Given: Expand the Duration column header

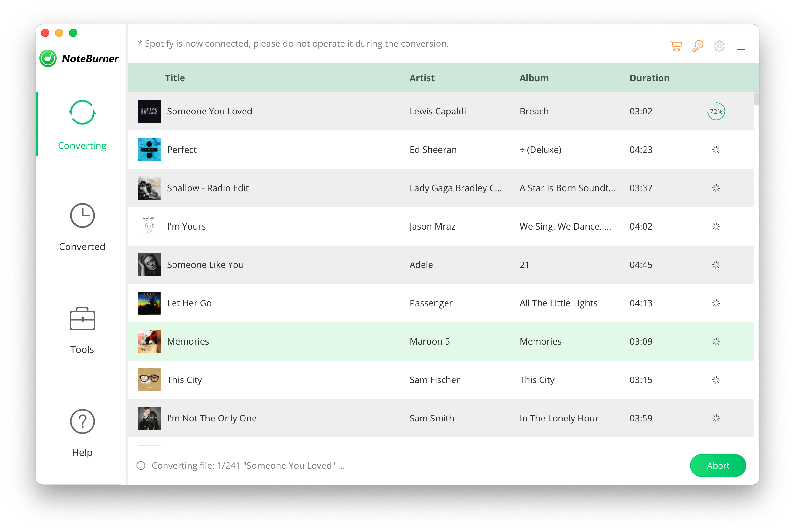Looking at the screenshot, I should tap(649, 78).
